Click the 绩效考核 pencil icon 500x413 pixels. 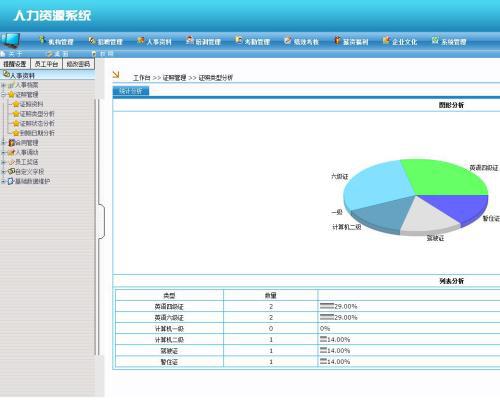coord(287,40)
